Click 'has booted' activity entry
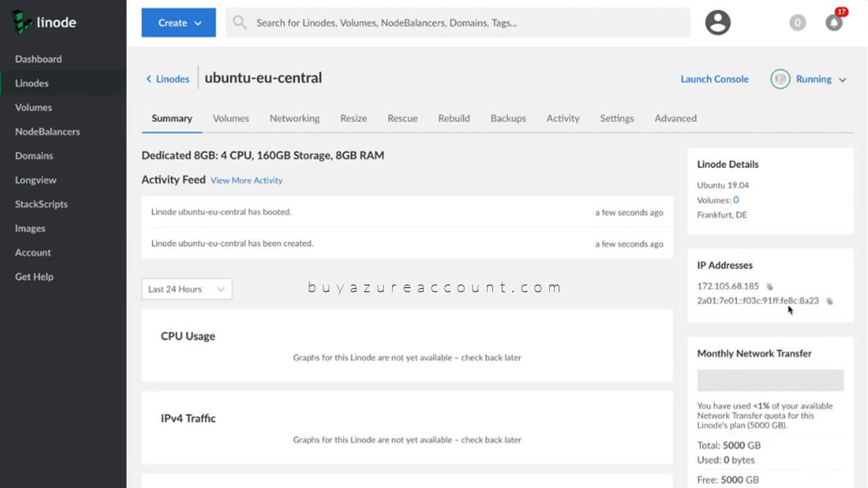 pyautogui.click(x=407, y=212)
